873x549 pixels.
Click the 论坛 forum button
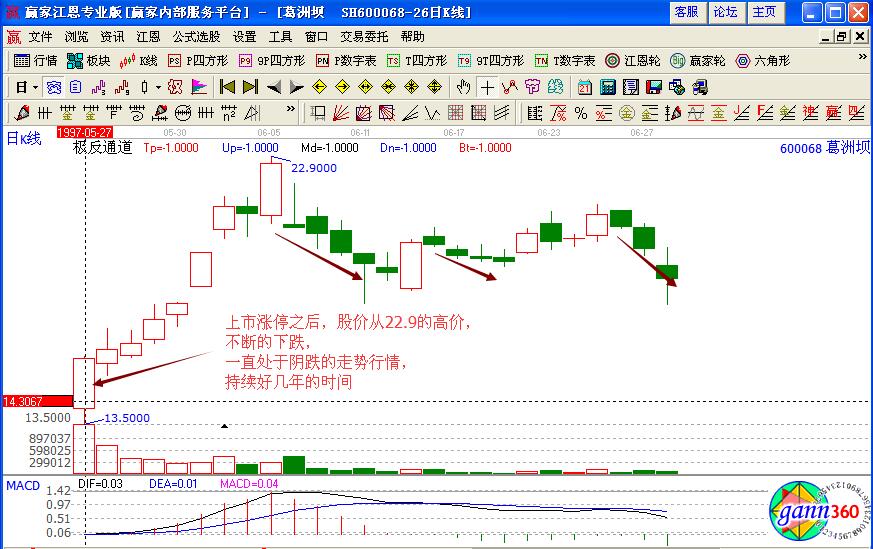725,12
